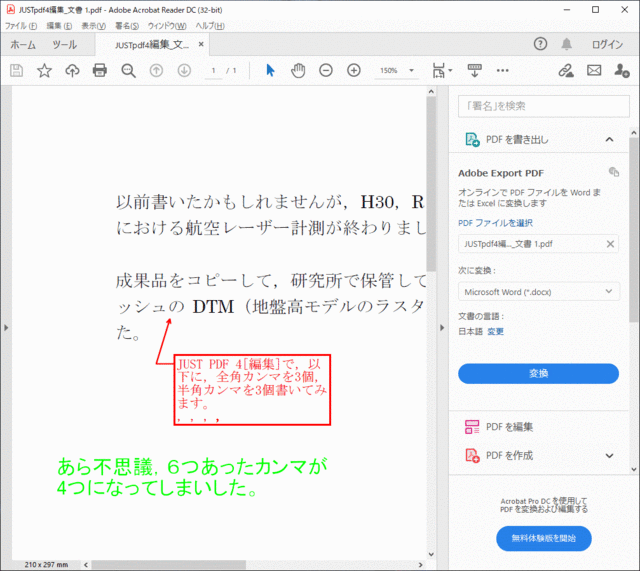
Task: Click the document scroll up arrow
Action: (431, 92)
